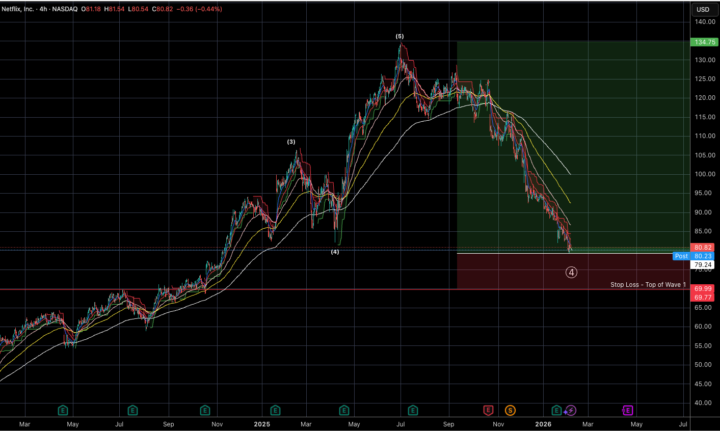Open the red October 2025 earnings marker
Viewport: 720px width, 431px height.
coord(488,410)
